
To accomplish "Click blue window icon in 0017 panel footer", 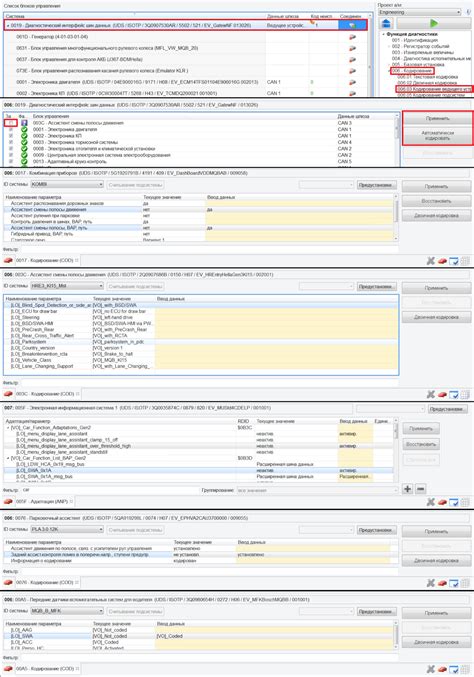I will [454, 260].
